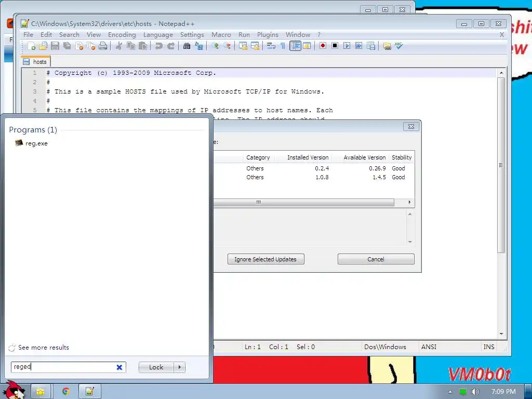Viewport: 532px width, 399px height.
Task: Launch reg.exe from search results
Action: coord(31,143)
